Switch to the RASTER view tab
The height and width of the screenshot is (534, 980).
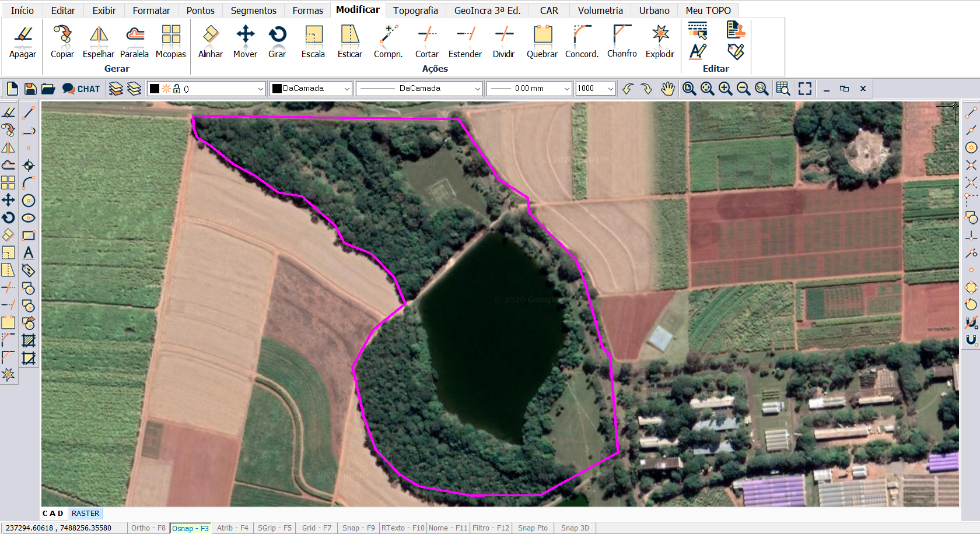point(85,514)
